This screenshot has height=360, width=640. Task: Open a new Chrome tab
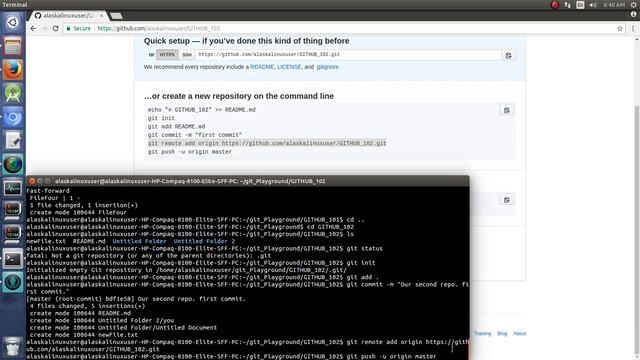pos(116,16)
